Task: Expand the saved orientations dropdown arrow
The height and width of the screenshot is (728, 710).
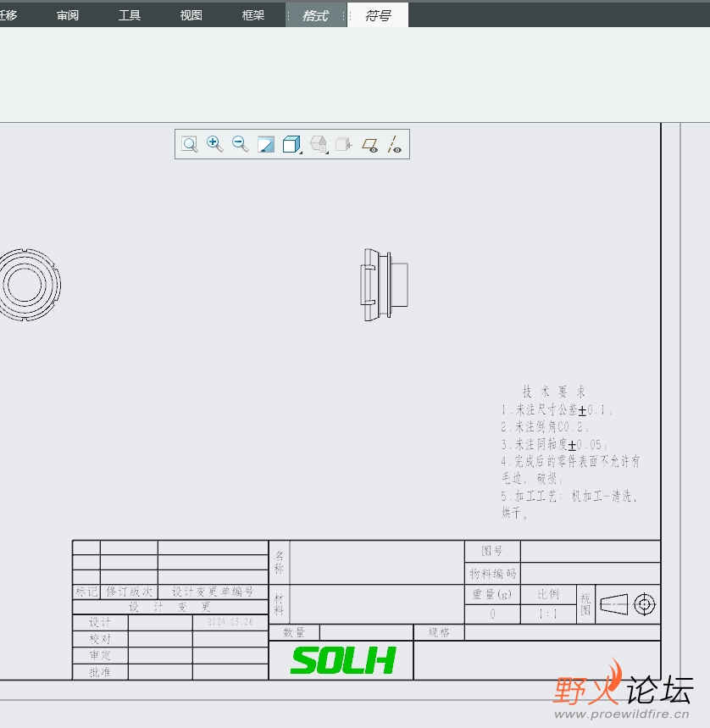Action: [327, 152]
